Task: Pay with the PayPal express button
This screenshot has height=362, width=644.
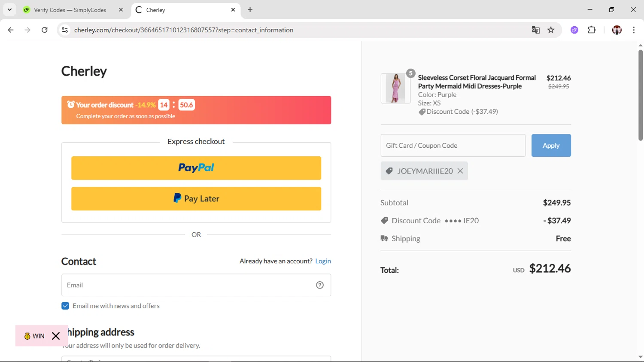Action: 196,168
